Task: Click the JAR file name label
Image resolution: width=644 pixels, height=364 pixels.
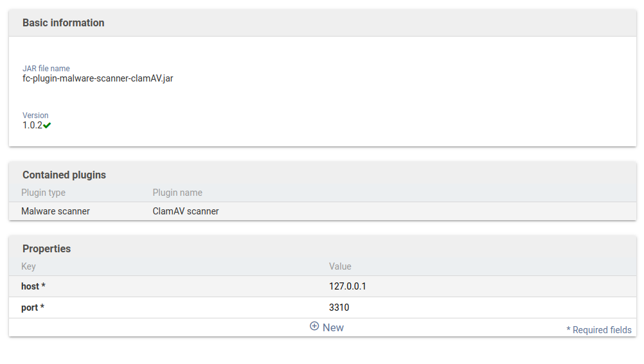Action: click(46, 69)
